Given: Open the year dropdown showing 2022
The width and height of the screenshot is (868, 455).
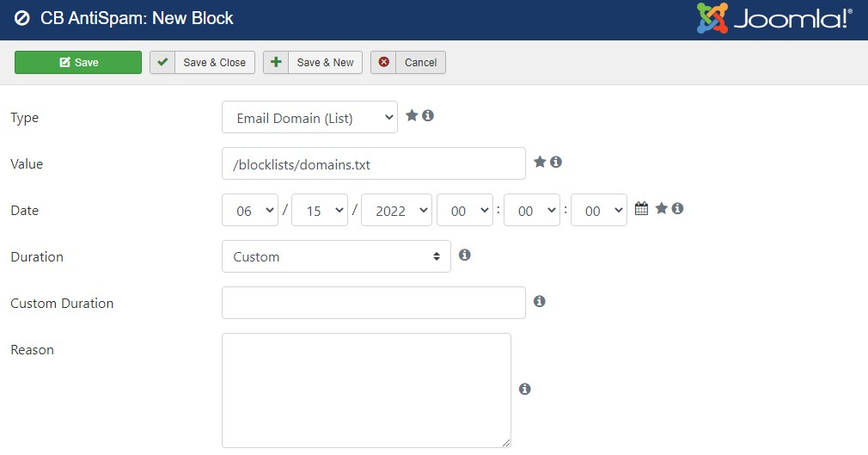Looking at the screenshot, I should coord(396,210).
